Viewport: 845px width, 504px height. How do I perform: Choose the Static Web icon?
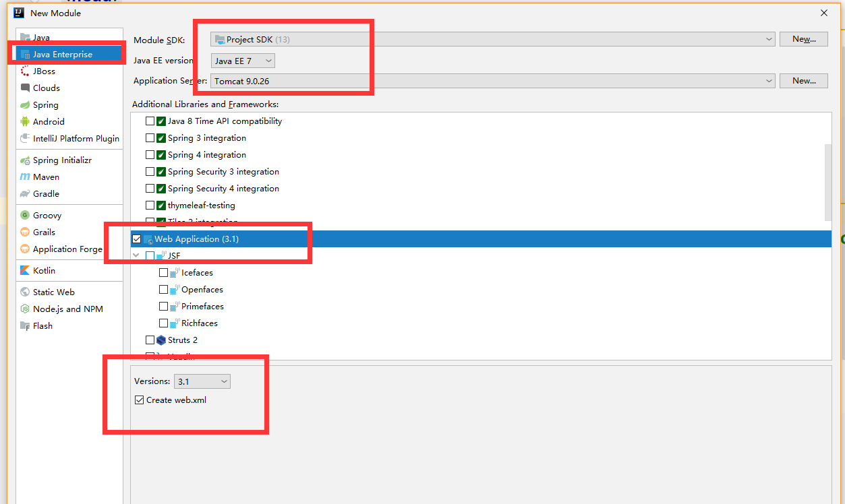(25, 292)
